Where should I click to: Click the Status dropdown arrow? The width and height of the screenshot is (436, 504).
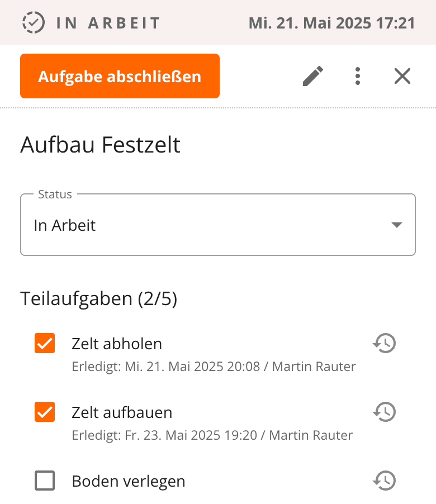(396, 225)
